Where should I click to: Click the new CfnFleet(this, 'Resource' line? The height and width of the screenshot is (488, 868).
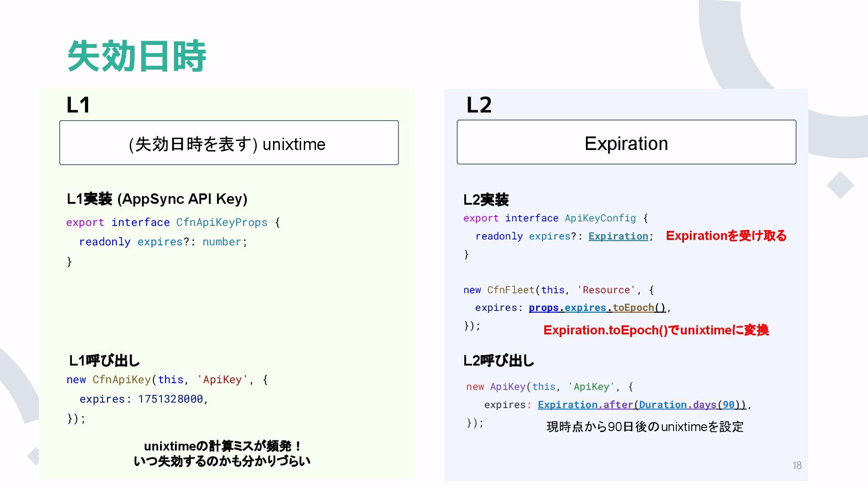[558, 290]
